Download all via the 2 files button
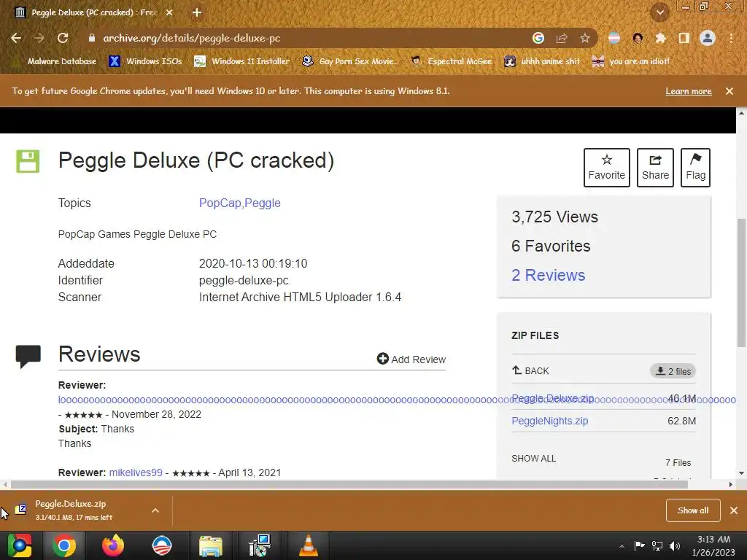 click(x=673, y=371)
